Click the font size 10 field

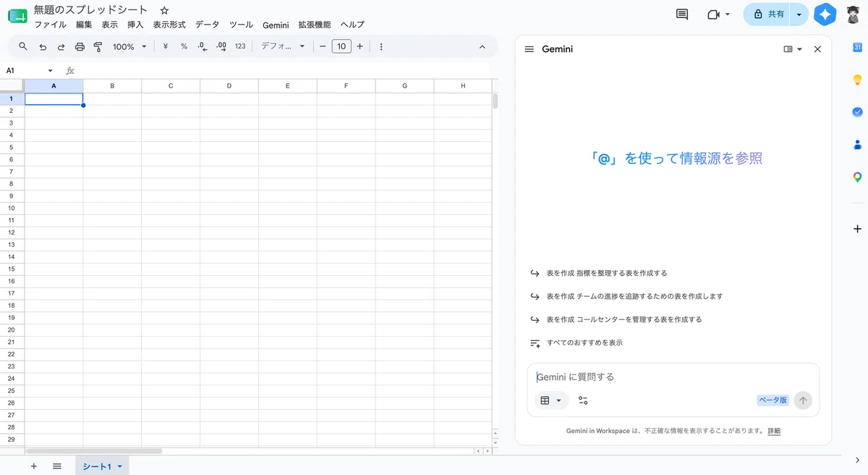pos(341,46)
